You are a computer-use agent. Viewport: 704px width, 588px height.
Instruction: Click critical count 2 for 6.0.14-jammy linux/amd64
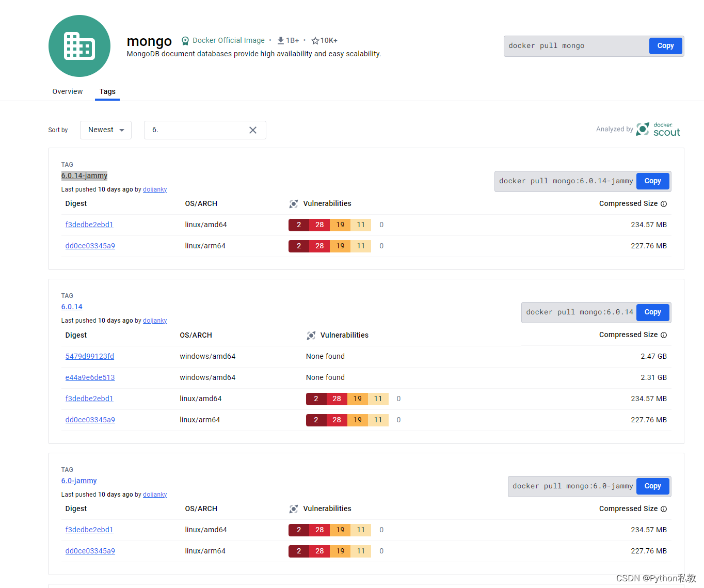(x=299, y=225)
